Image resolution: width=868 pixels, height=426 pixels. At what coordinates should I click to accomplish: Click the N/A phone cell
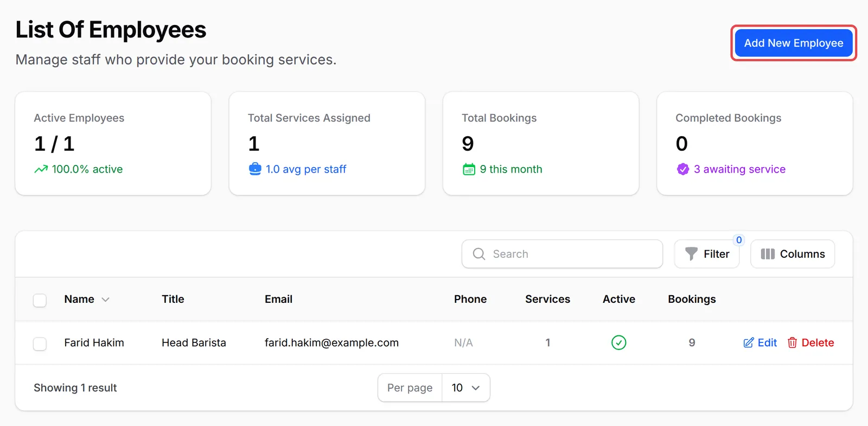pyautogui.click(x=463, y=342)
